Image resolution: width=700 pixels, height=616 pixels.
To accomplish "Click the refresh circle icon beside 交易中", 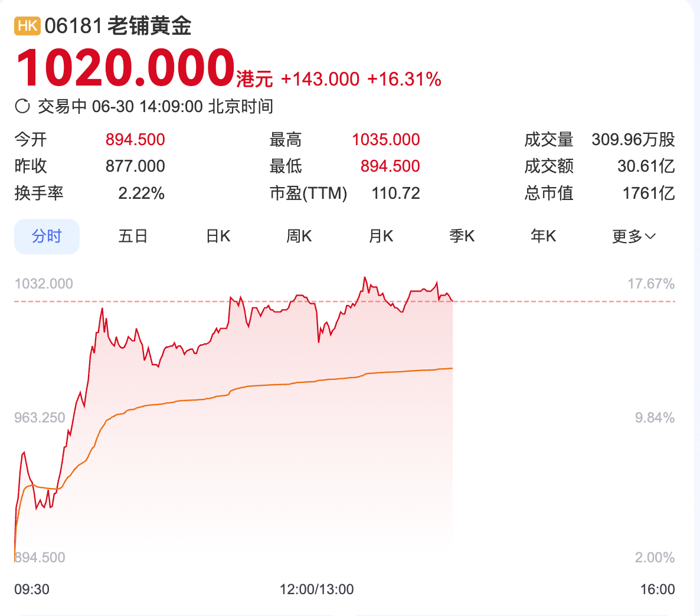I will click(22, 106).
